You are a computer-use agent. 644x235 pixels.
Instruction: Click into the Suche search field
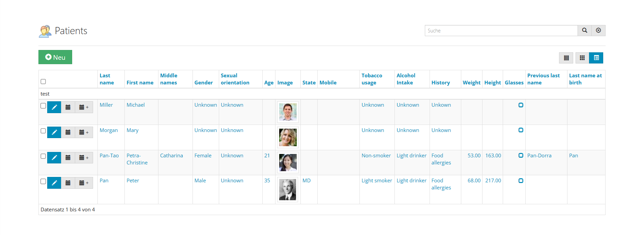[x=501, y=30]
